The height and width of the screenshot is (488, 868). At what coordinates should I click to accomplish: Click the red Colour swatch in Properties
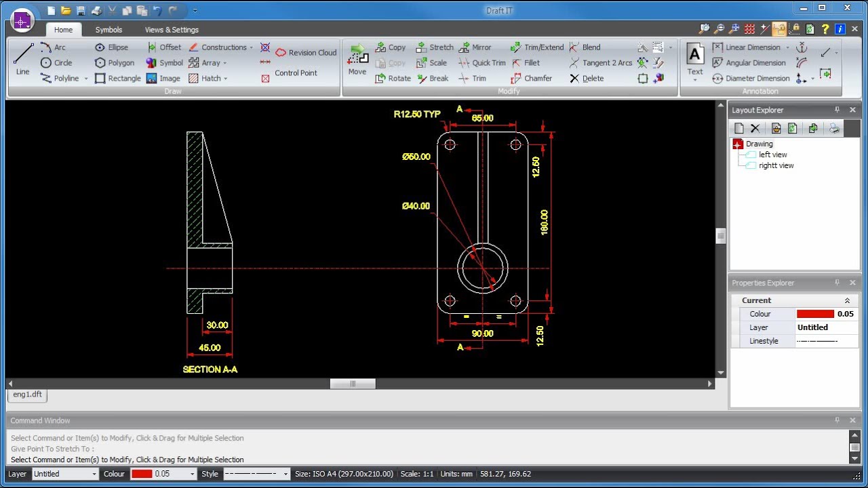[815, 314]
